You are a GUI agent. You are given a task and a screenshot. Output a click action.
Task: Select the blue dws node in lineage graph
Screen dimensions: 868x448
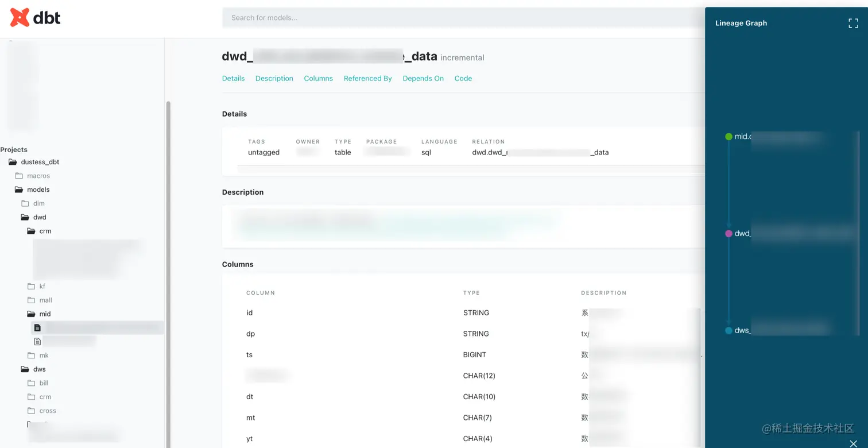[728, 331]
